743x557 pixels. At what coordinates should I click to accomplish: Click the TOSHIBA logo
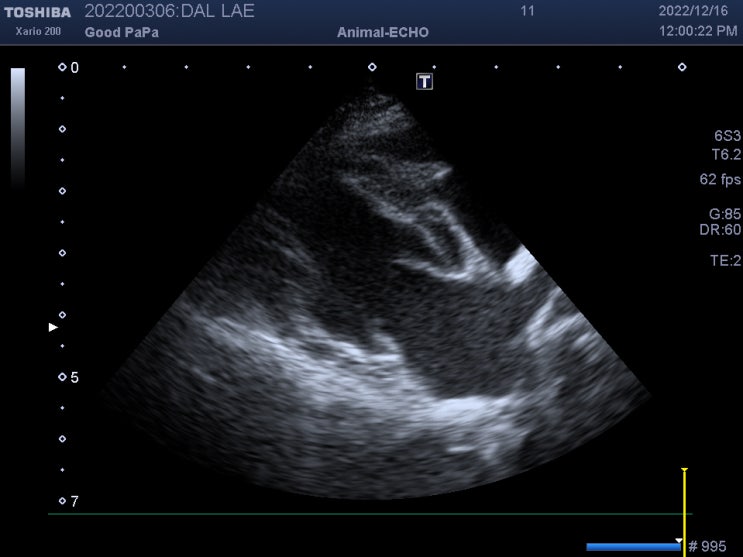click(x=37, y=12)
